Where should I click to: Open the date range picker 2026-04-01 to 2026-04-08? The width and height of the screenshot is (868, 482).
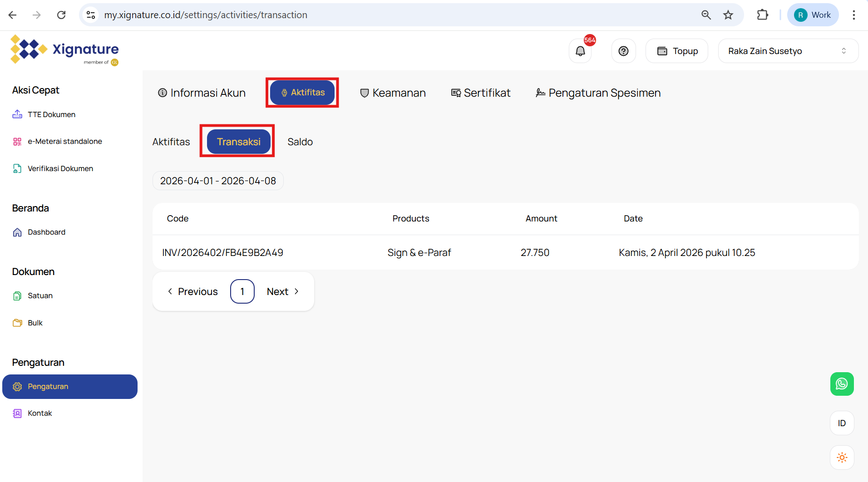(218, 181)
